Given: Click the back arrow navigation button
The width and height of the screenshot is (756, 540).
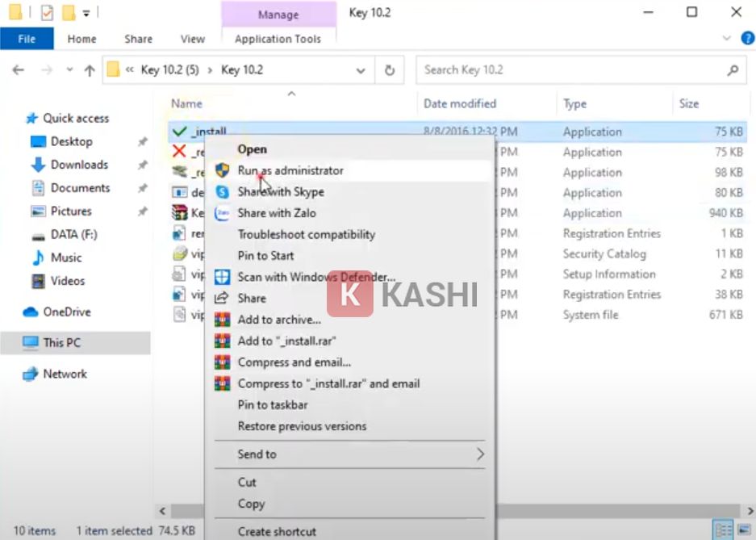Looking at the screenshot, I should 19,70.
